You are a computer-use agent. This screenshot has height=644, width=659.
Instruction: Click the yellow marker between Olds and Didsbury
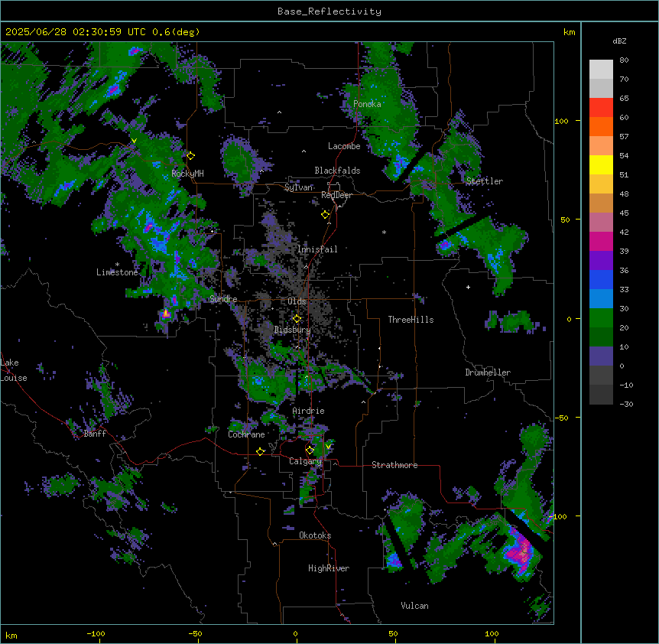297,318
